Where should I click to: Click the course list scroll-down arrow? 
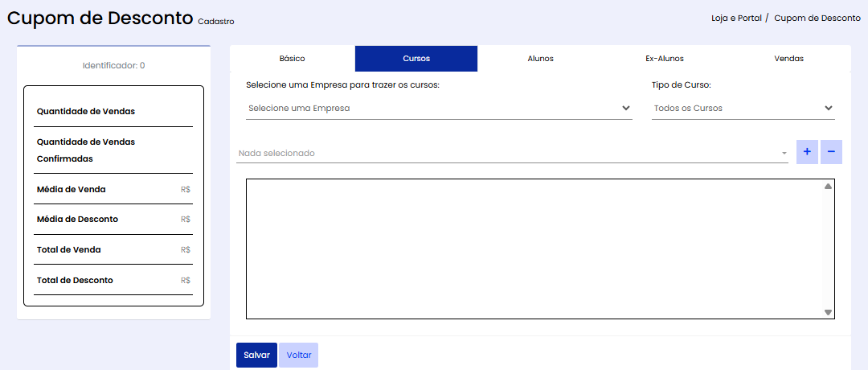click(x=828, y=312)
